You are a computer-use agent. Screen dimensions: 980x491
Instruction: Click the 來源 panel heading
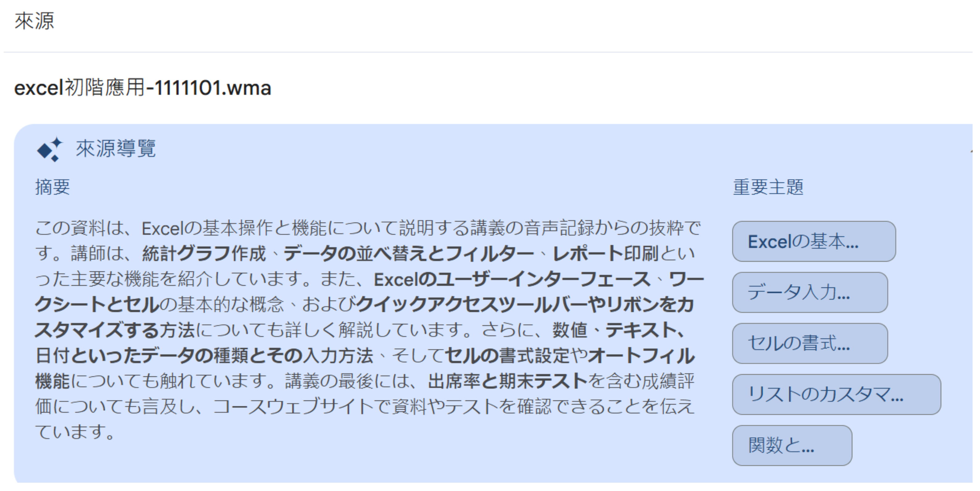tap(34, 21)
